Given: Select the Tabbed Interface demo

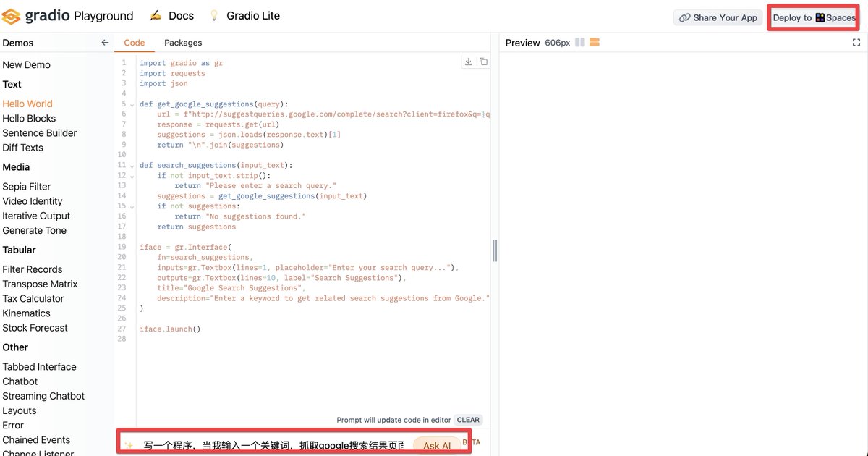Looking at the screenshot, I should click(39, 366).
